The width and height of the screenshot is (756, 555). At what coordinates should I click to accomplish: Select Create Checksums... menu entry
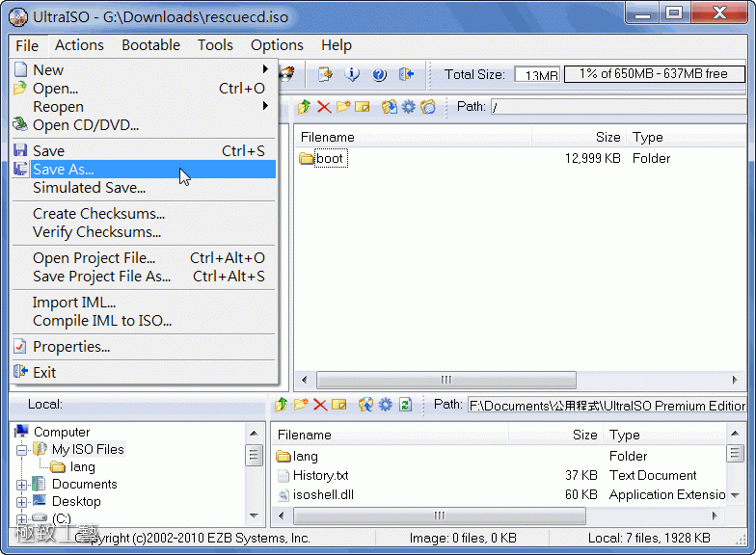coord(144,214)
